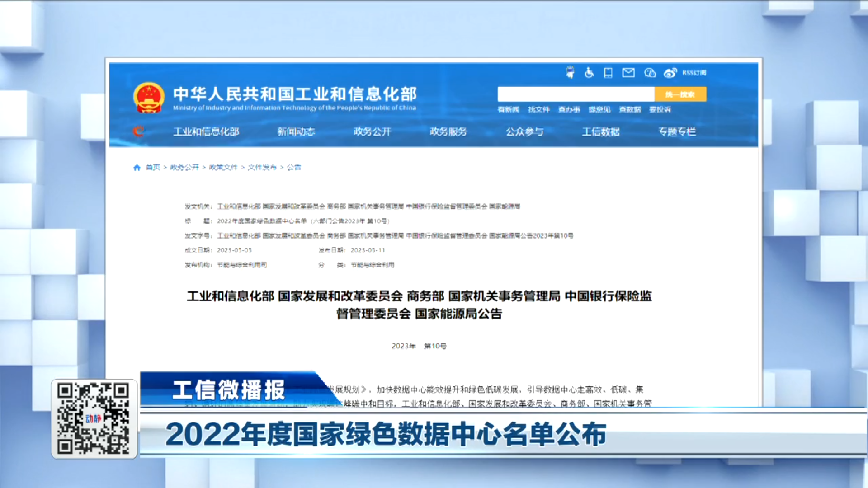Click the red swirl icon in nav bar
The height and width of the screenshot is (488, 868).
click(138, 131)
